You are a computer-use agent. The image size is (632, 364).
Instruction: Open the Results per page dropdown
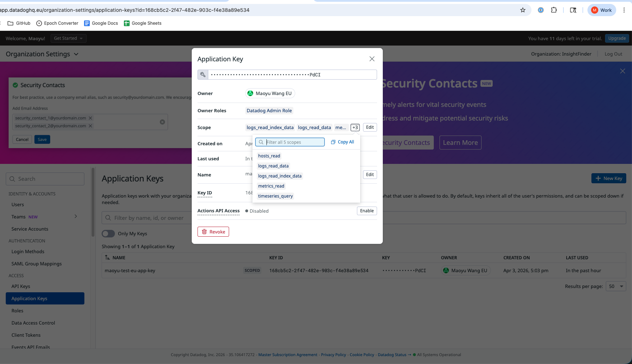click(x=616, y=286)
